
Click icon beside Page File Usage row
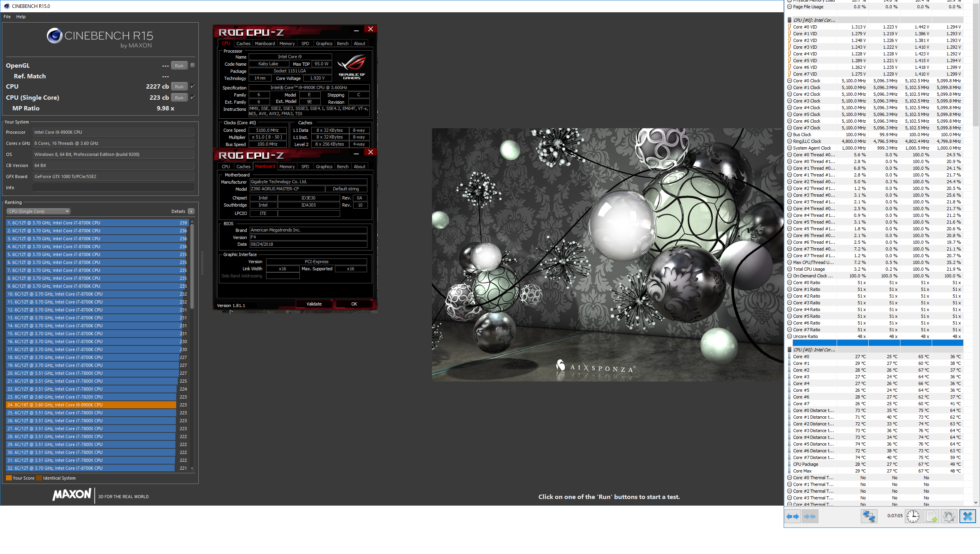point(789,7)
